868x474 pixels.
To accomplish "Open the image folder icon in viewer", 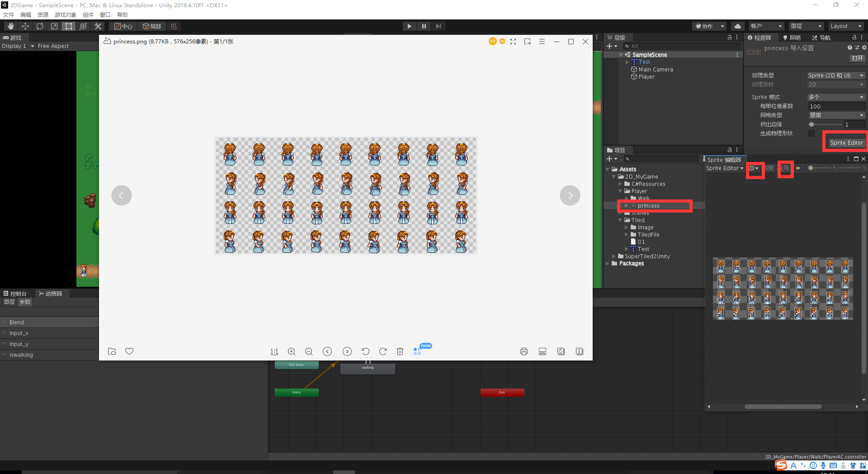I will click(112, 351).
